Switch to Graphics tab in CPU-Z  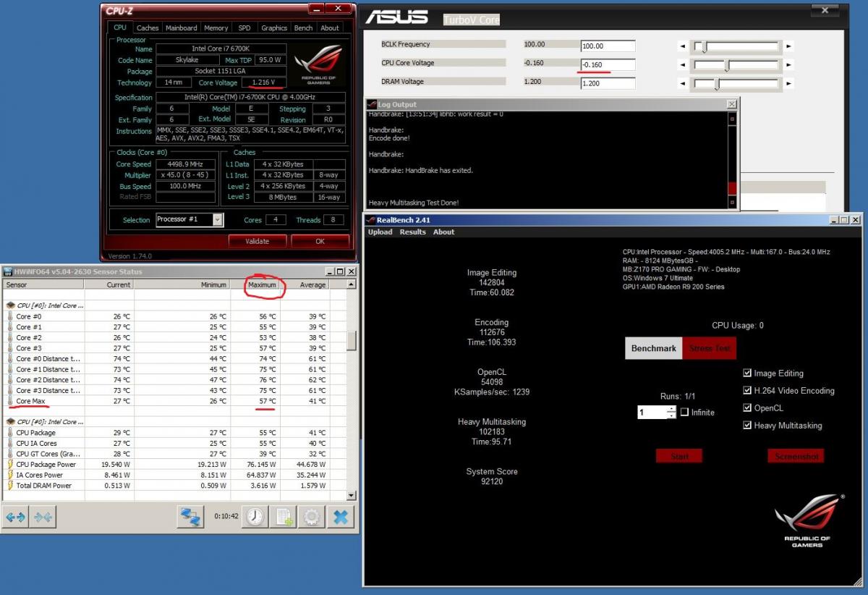click(274, 28)
